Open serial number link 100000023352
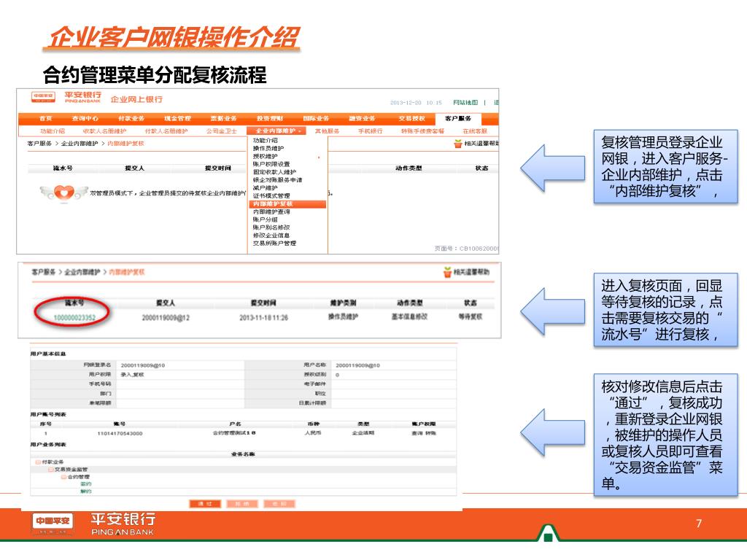 (74, 318)
